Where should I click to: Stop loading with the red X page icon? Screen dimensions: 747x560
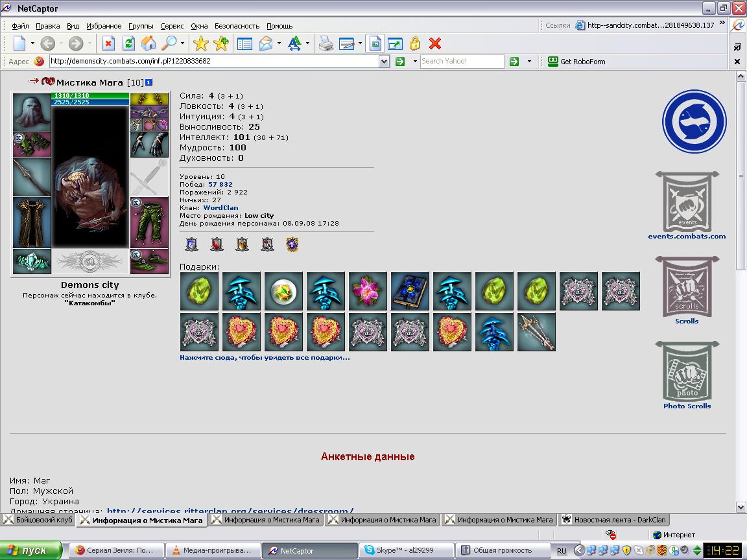108,44
